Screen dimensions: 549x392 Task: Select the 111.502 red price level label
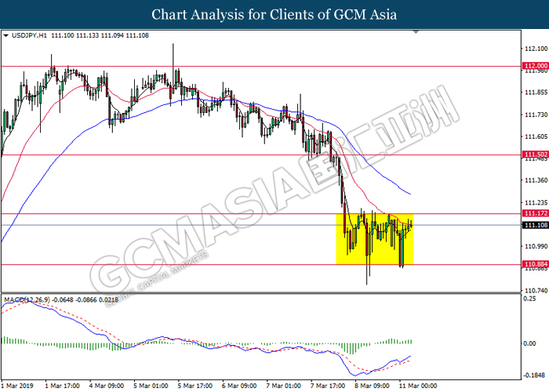tap(535, 154)
